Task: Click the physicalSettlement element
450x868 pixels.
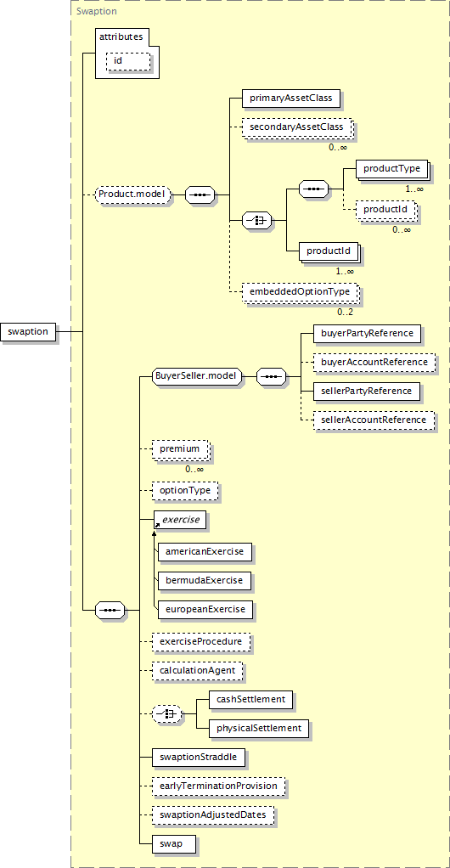Action: pyautogui.click(x=259, y=728)
